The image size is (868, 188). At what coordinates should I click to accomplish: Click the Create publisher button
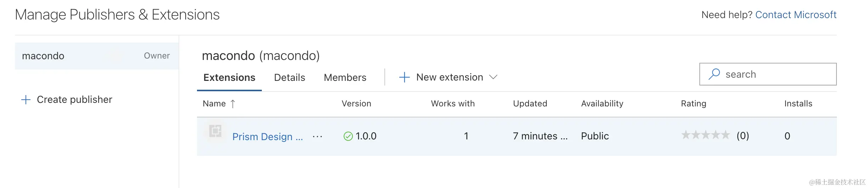[x=74, y=100]
